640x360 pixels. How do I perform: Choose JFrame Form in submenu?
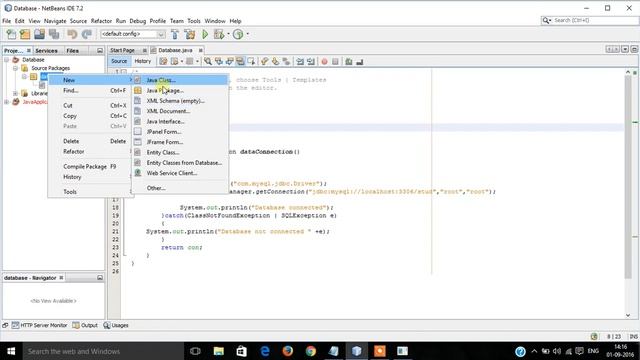(x=180, y=142)
